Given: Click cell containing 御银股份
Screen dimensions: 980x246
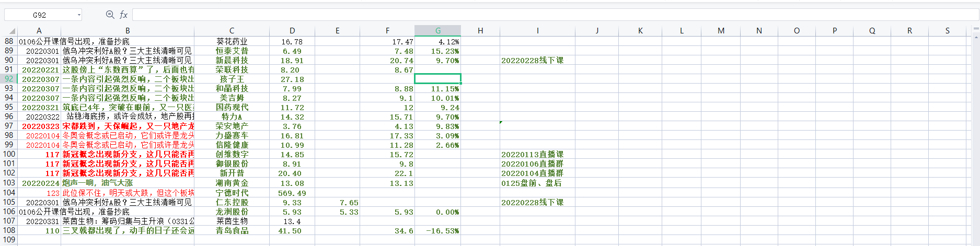Looking at the screenshot, I should click(x=232, y=163).
